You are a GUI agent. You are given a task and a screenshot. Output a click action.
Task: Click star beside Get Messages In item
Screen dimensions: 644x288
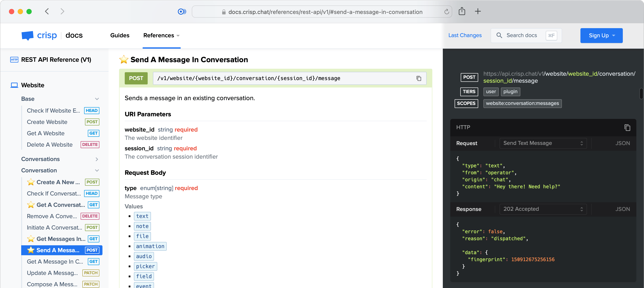[31, 239]
